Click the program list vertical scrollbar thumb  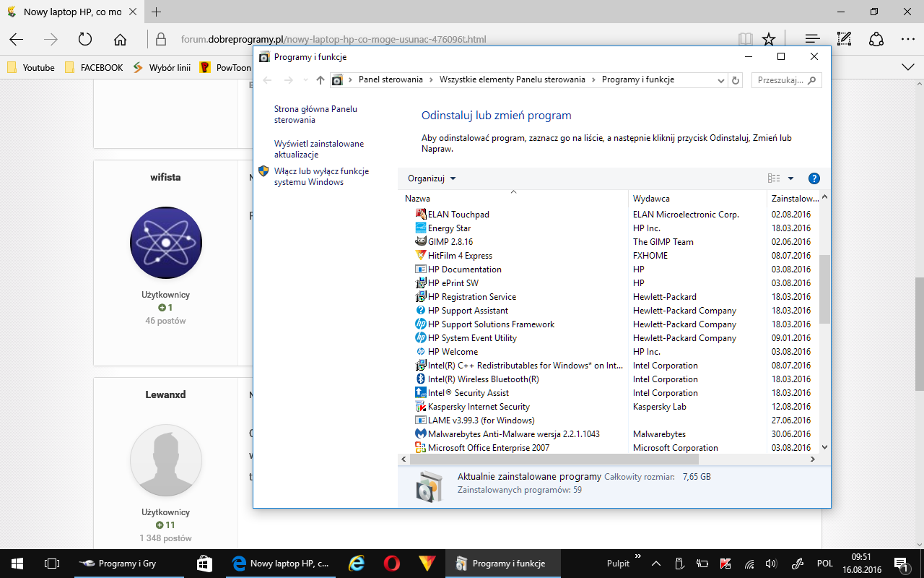click(x=825, y=288)
